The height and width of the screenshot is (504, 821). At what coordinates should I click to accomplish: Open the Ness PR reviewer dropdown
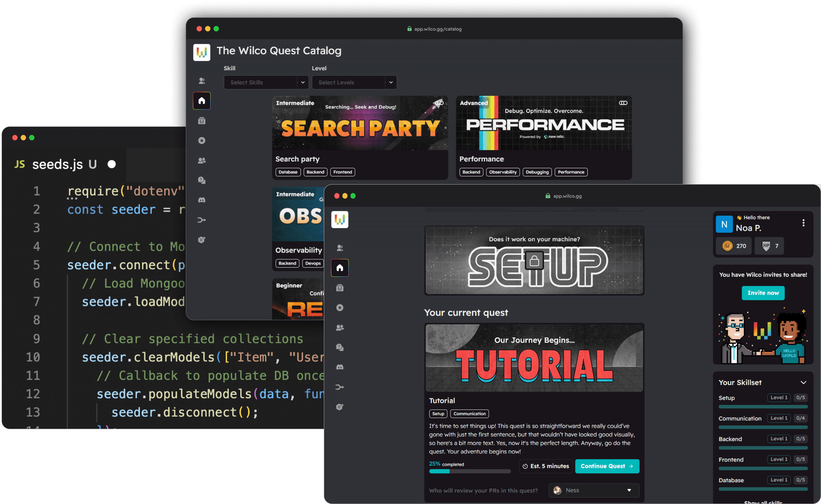click(x=594, y=490)
